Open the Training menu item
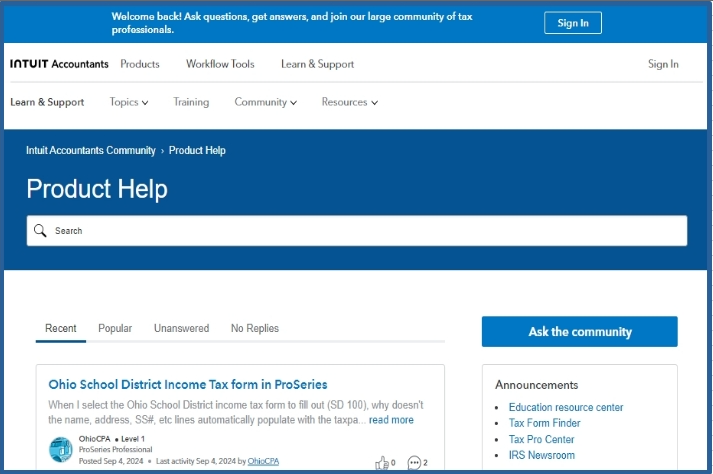The image size is (713, 474). pyautogui.click(x=191, y=102)
